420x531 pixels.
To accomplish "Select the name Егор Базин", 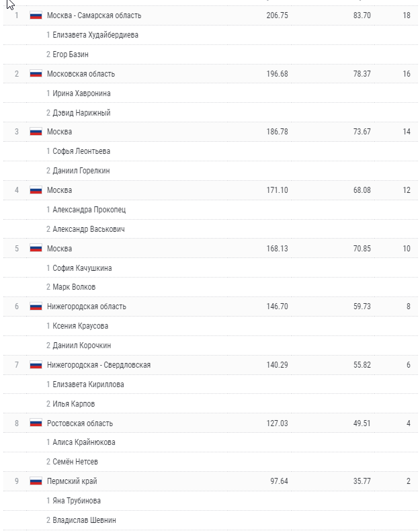I will tap(71, 54).
